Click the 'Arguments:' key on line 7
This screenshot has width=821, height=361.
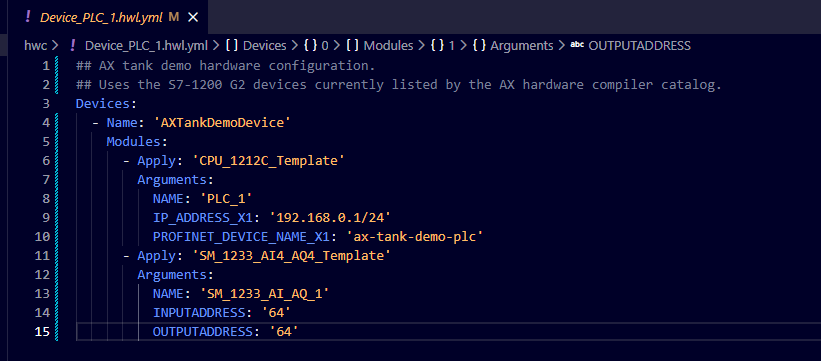click(175, 180)
